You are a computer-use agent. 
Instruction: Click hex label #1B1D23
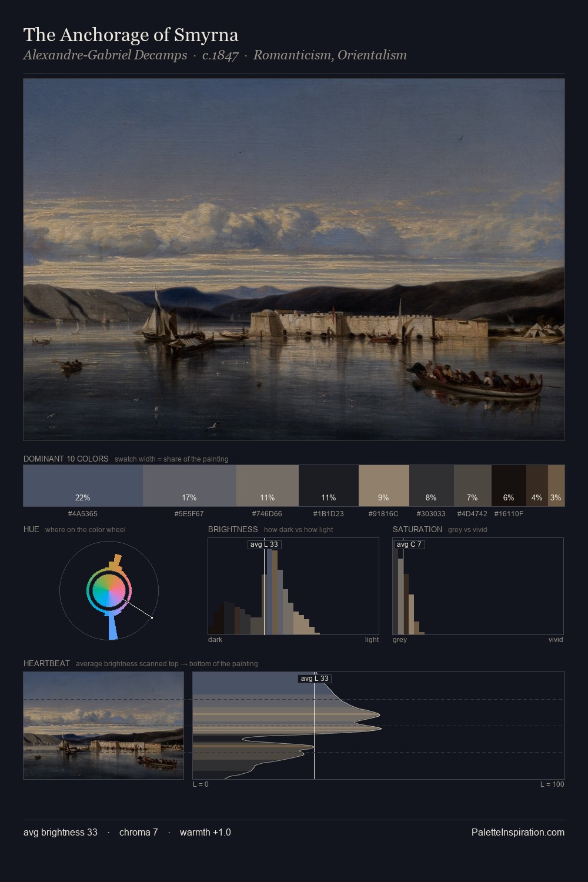tap(329, 514)
